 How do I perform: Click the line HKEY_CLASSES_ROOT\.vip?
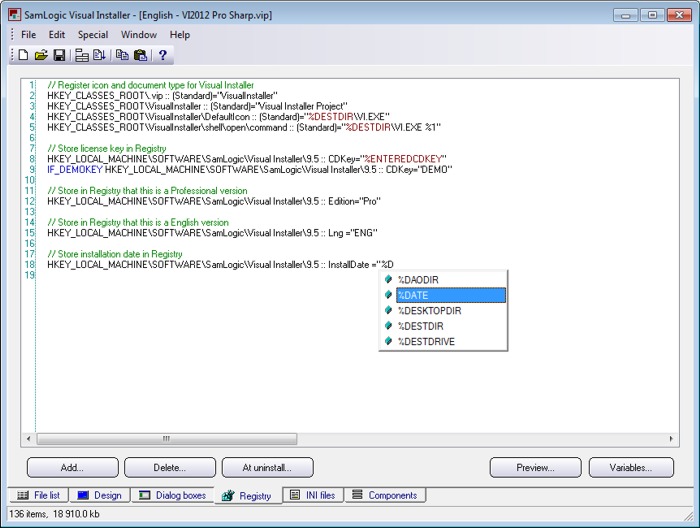[x=162, y=96]
